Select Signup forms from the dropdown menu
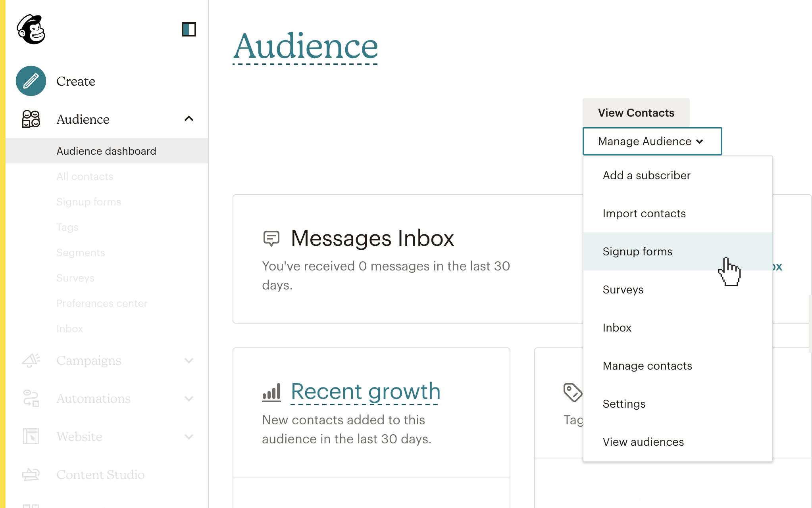Viewport: 812px width, 508px height. click(x=637, y=251)
